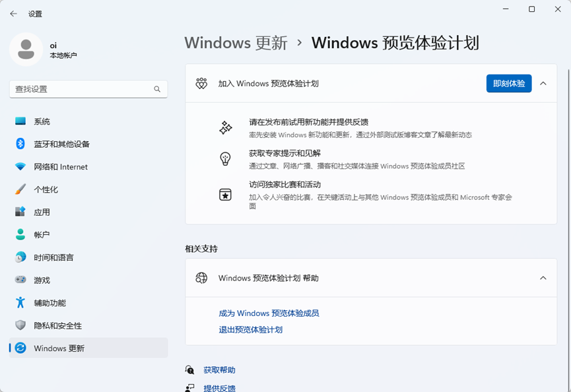Image resolution: width=571 pixels, height=392 pixels.
Task: Open 成为 Windows 预览体验成员 link
Action: [x=269, y=313]
